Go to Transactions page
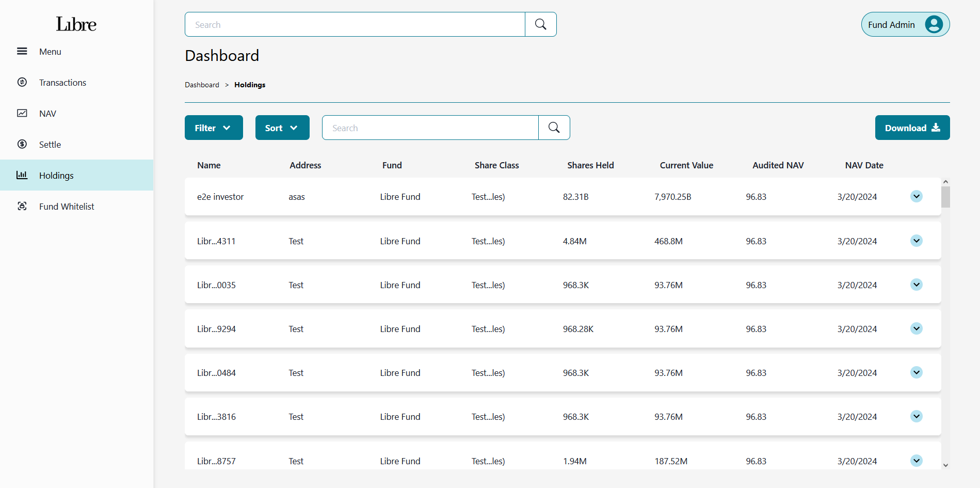The image size is (980, 488). [x=62, y=83]
